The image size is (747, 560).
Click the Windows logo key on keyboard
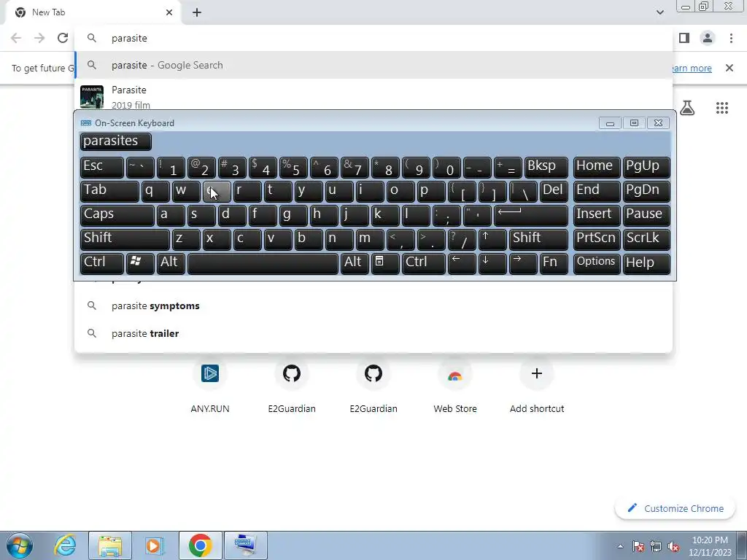140,263
